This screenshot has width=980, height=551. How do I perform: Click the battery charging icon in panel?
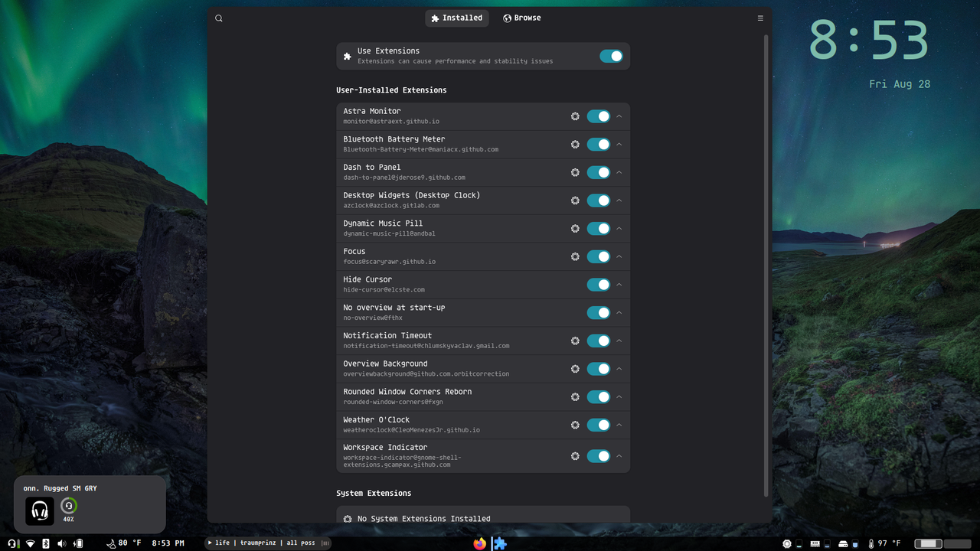coord(77,543)
